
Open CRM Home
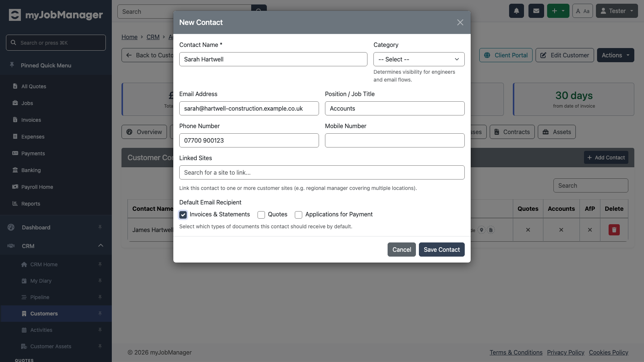point(44,264)
